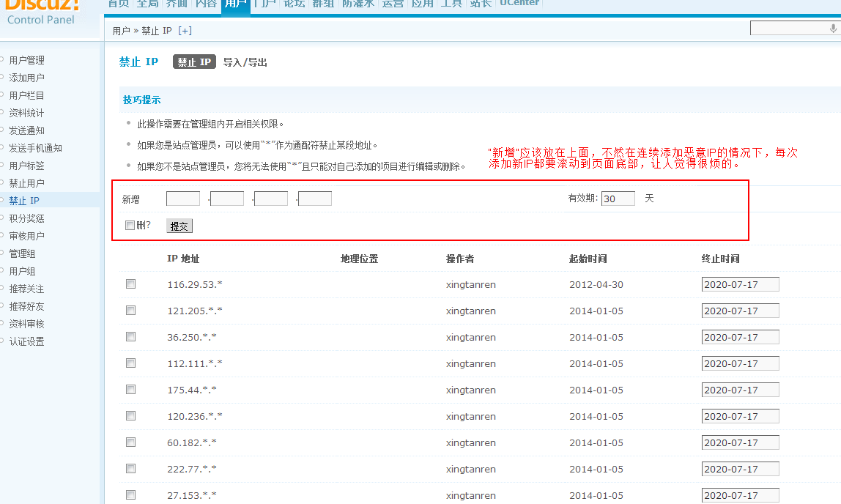Open 审核用户 sidebar entry
Viewport: 841px width, 504px height.
pyautogui.click(x=27, y=236)
